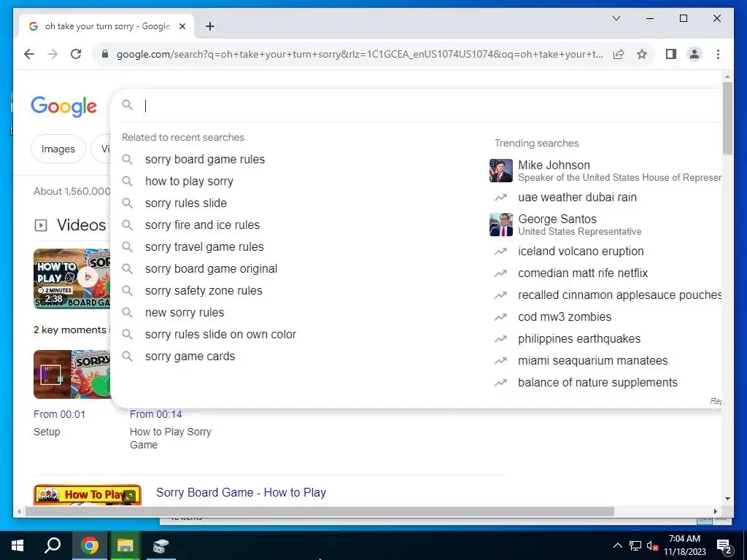Viewport: 747px width, 560px height.
Task: Open the tab search chevron
Action: tap(616, 18)
